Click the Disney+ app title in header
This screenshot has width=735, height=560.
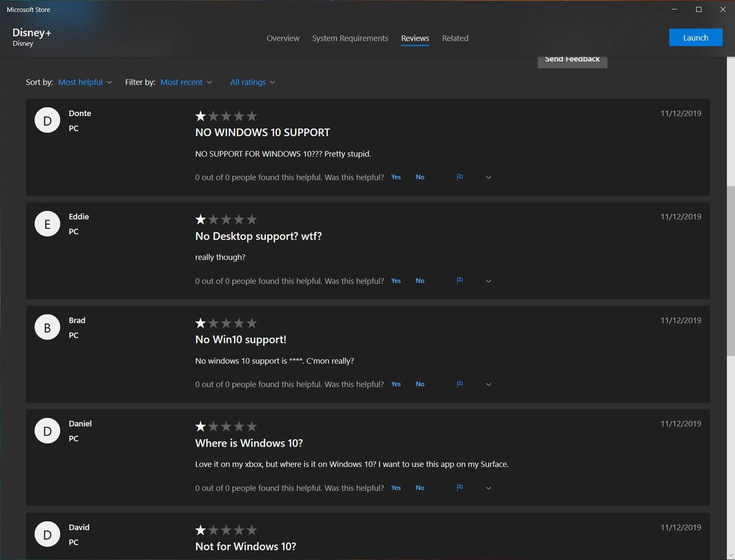tap(32, 32)
